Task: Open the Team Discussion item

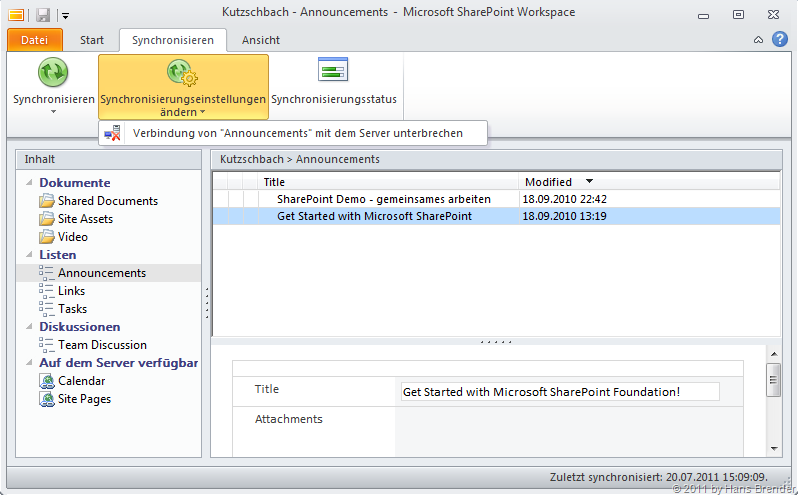Action: pos(102,345)
